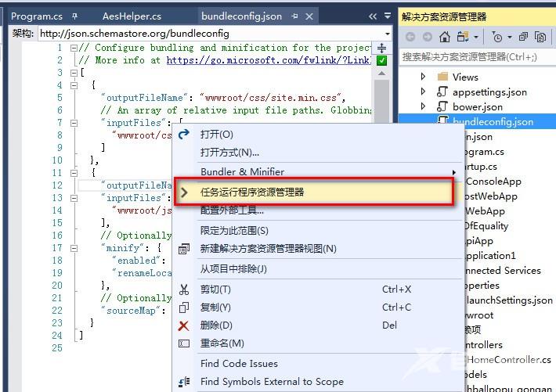Viewport: 556px width, 392px height.
Task: Expand the bower.json node
Action: 423,106
